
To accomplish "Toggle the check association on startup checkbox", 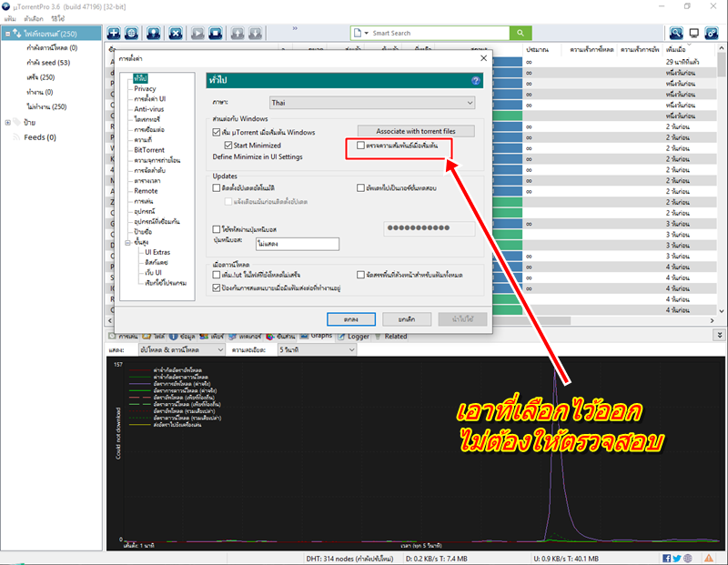I will tap(360, 146).
